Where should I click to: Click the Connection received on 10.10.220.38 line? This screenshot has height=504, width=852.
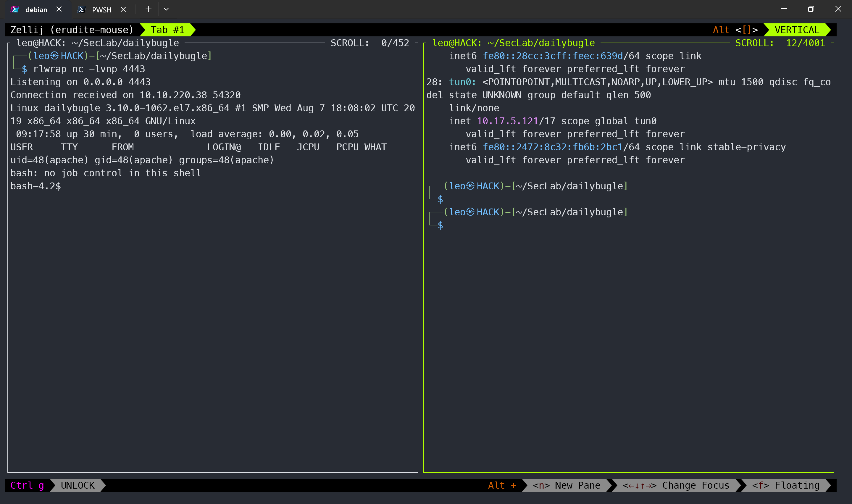coord(125,95)
